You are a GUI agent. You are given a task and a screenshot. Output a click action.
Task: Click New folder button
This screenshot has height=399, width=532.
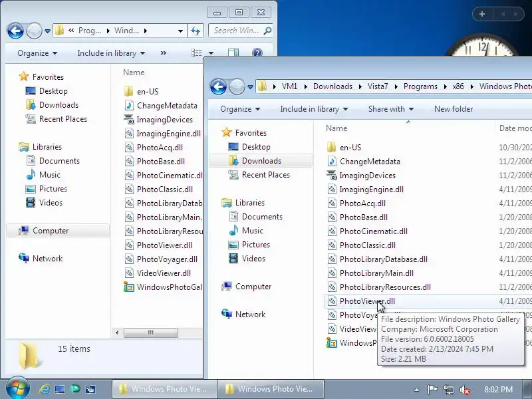click(454, 109)
